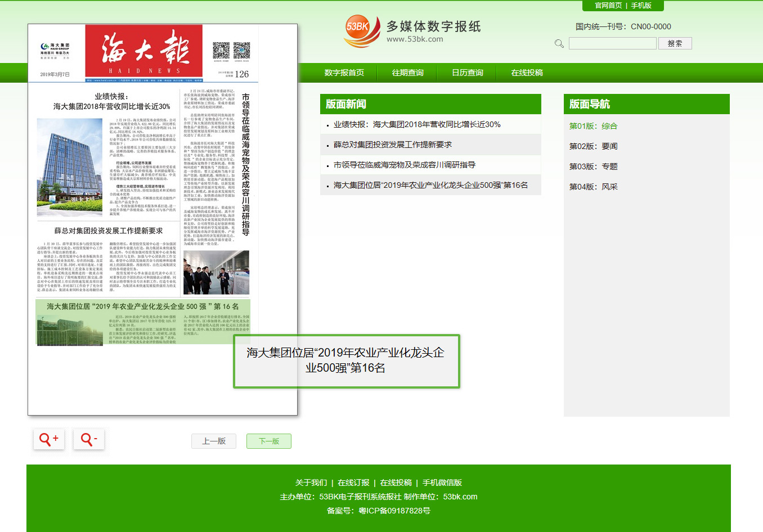This screenshot has height=532, width=763.
Task: Click www.53bk.com text under logo
Action: (415, 39)
